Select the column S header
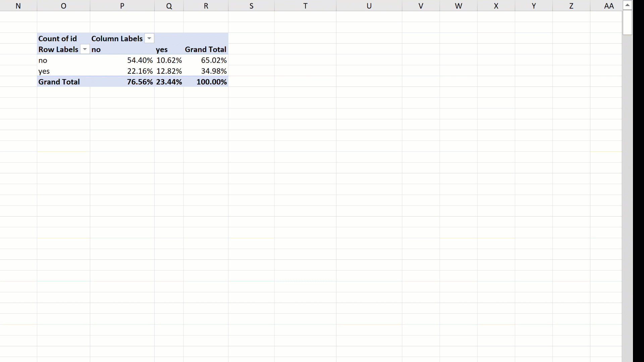This screenshot has width=644, height=362. (x=251, y=6)
